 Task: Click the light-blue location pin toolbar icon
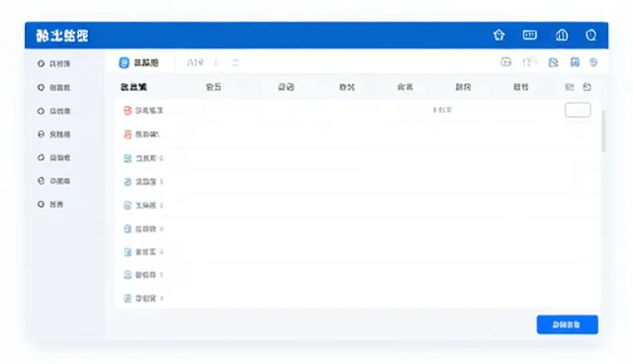[593, 62]
